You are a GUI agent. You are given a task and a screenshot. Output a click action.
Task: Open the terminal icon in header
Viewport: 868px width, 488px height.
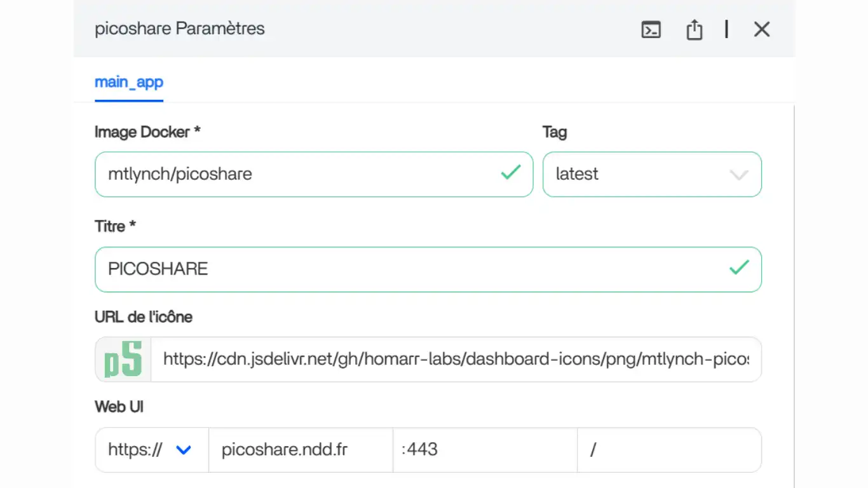pyautogui.click(x=651, y=29)
